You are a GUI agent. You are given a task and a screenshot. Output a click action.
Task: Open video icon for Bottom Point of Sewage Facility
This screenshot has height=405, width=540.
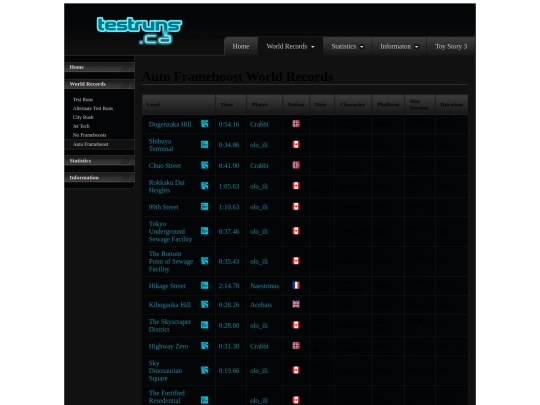(205, 261)
